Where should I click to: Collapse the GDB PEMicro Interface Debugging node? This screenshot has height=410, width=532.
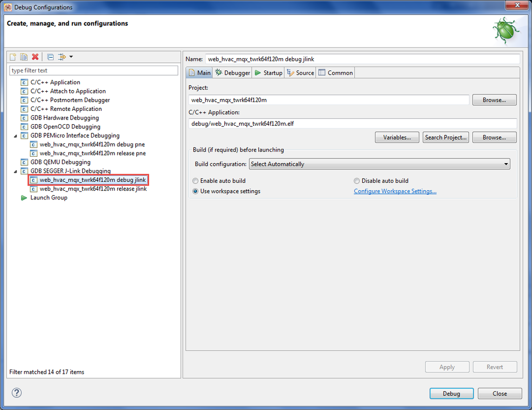pos(15,136)
